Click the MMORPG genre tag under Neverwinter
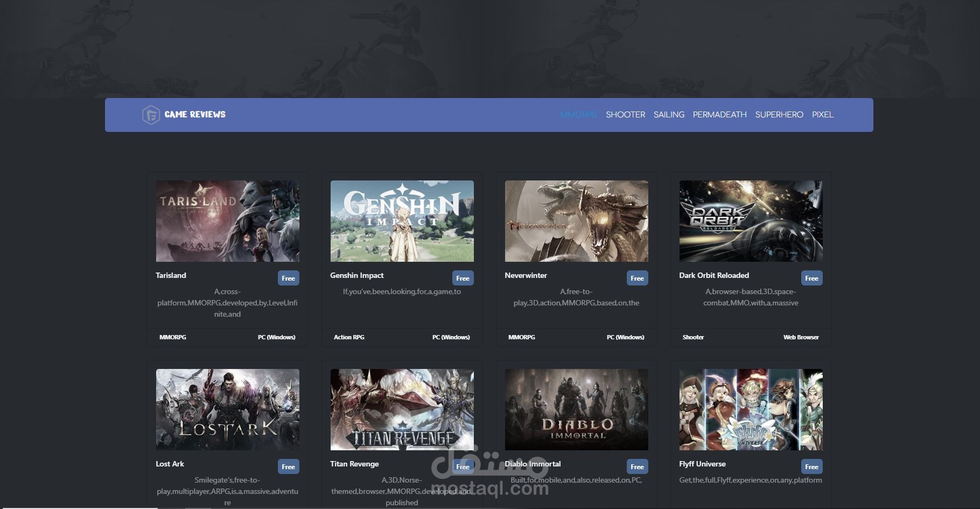The image size is (980, 509). 522,337
